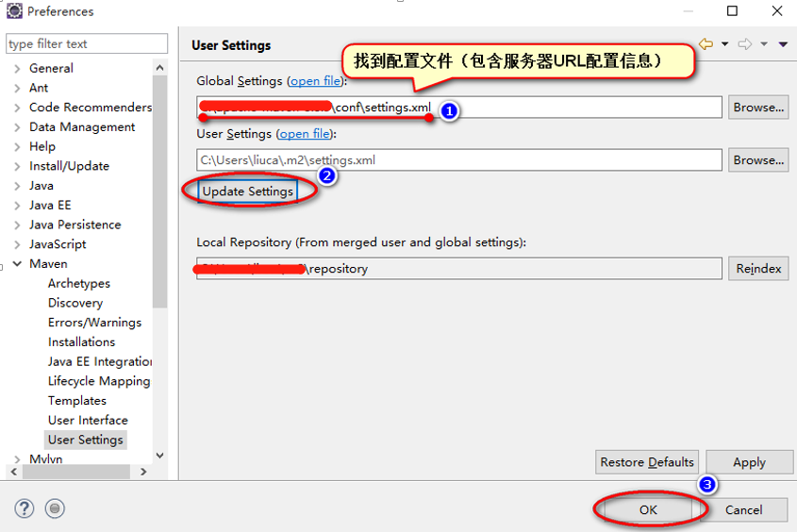797x532 pixels.
Task: Select Archetypes under Maven
Action: [79, 283]
